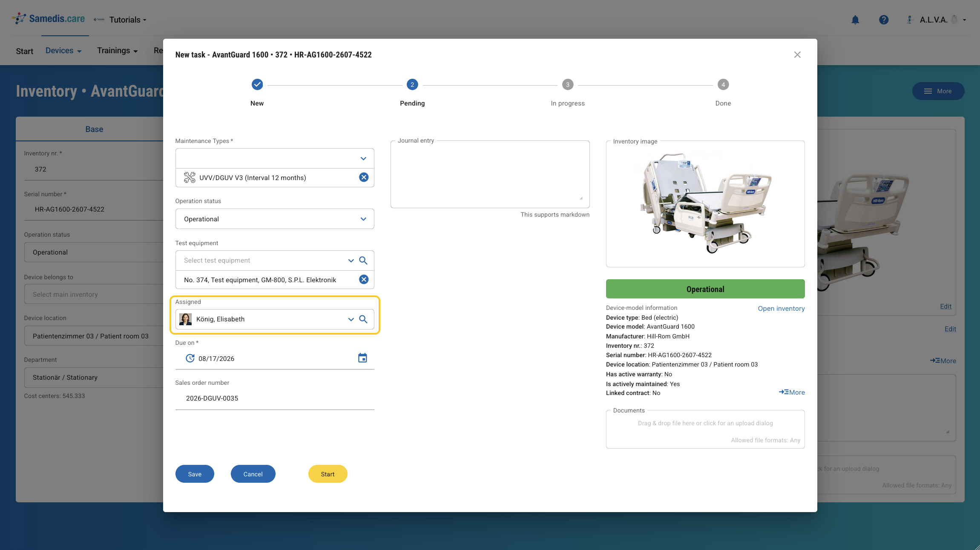Click 'Manufacturer: Hill-Rom GmbH' text
Viewport: 980px width, 550px height.
pos(648,336)
